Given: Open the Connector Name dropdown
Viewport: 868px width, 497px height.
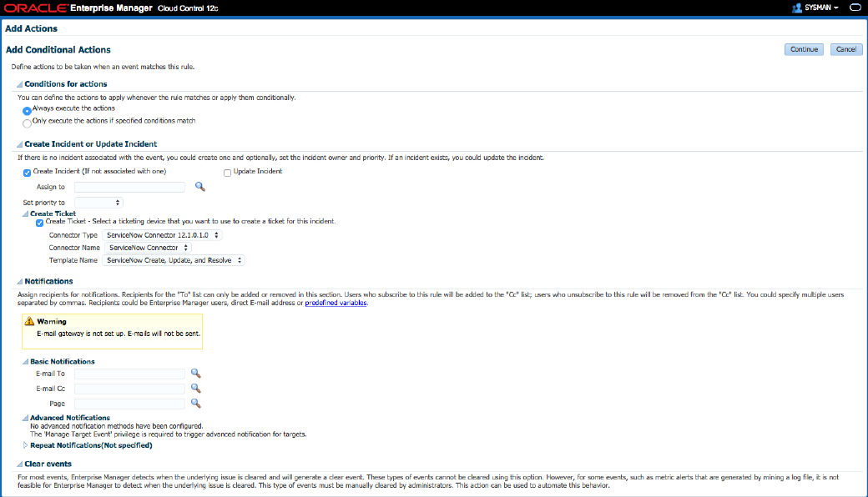Looking at the screenshot, I should [148, 248].
